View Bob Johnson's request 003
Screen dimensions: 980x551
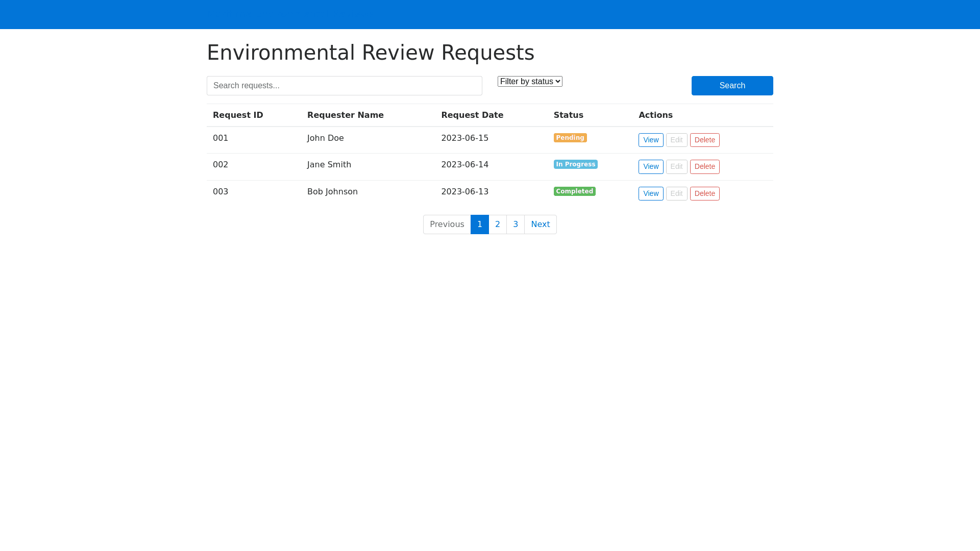coord(650,194)
